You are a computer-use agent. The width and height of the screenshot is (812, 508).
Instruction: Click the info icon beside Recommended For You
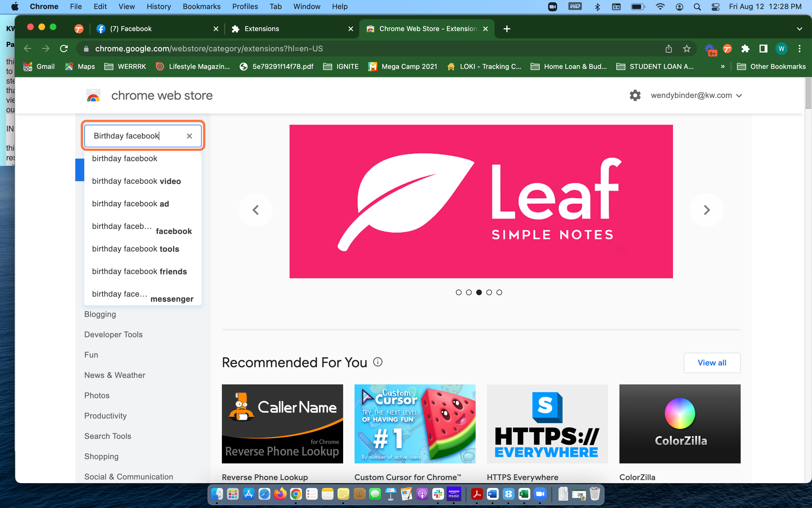click(378, 362)
